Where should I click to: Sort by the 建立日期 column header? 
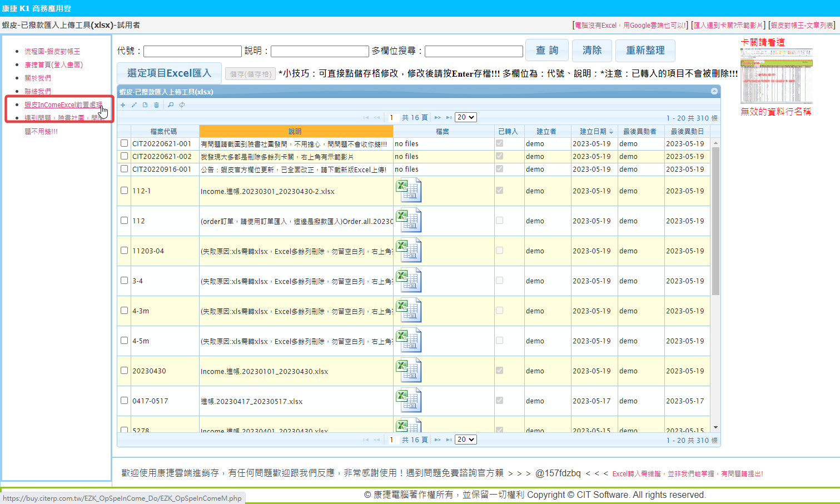tap(593, 132)
